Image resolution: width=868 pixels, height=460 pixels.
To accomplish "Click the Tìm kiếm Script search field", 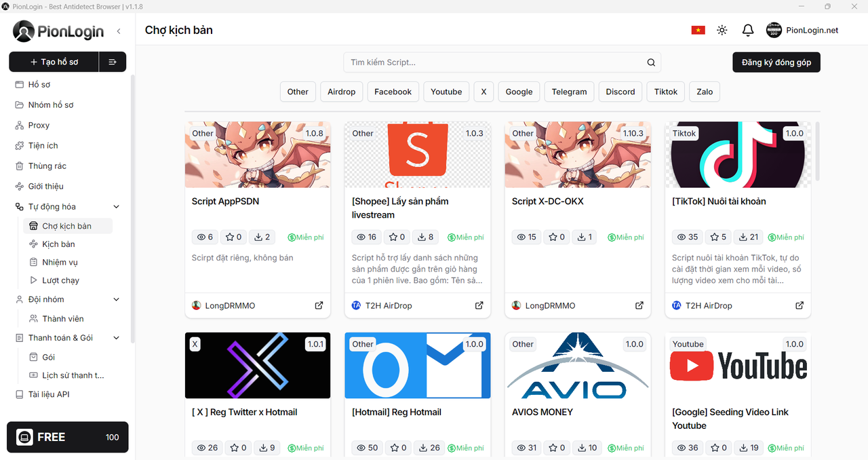I will (494, 62).
